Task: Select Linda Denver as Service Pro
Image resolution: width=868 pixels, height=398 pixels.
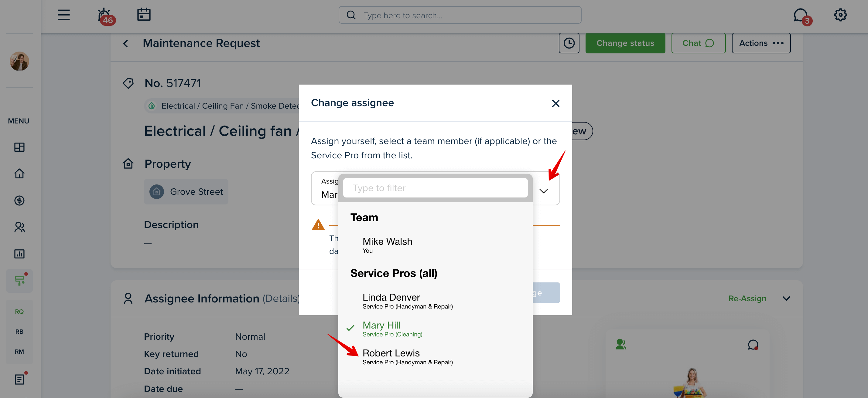Action: point(435,301)
